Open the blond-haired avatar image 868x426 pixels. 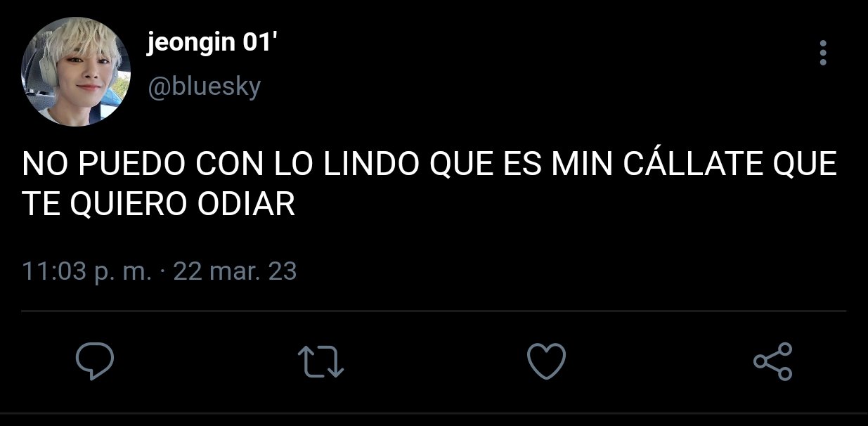pyautogui.click(x=76, y=72)
